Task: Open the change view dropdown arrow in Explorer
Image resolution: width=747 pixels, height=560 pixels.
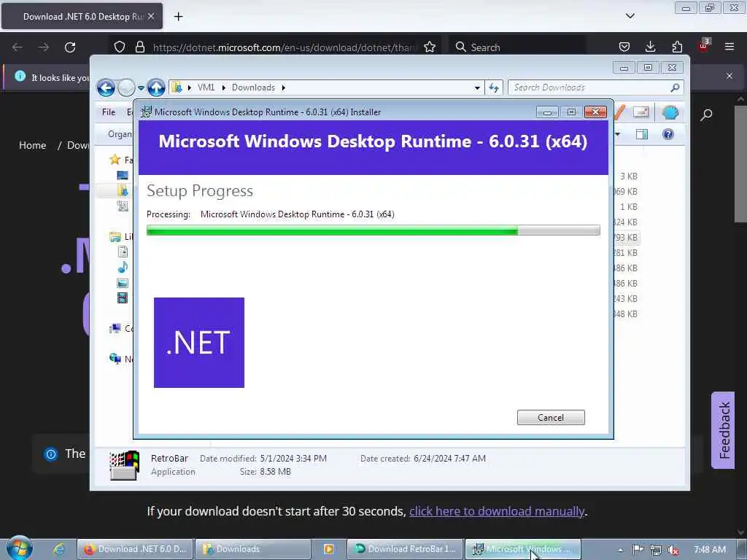Action: [618, 134]
